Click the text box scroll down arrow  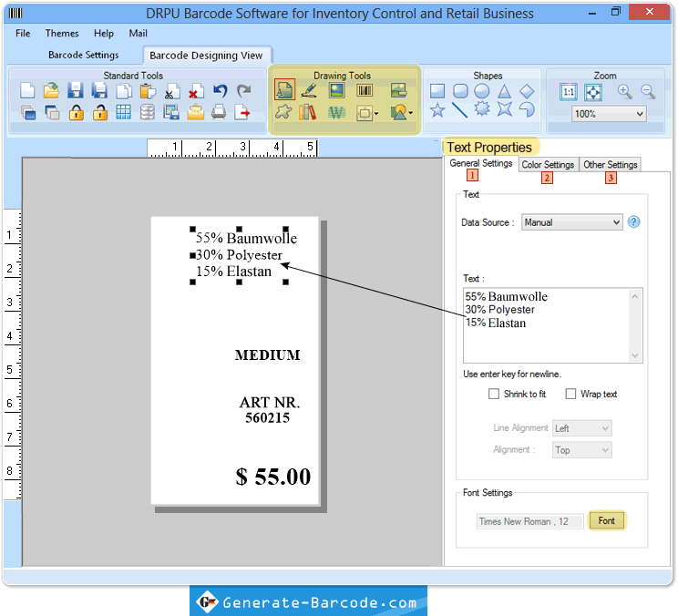(635, 355)
